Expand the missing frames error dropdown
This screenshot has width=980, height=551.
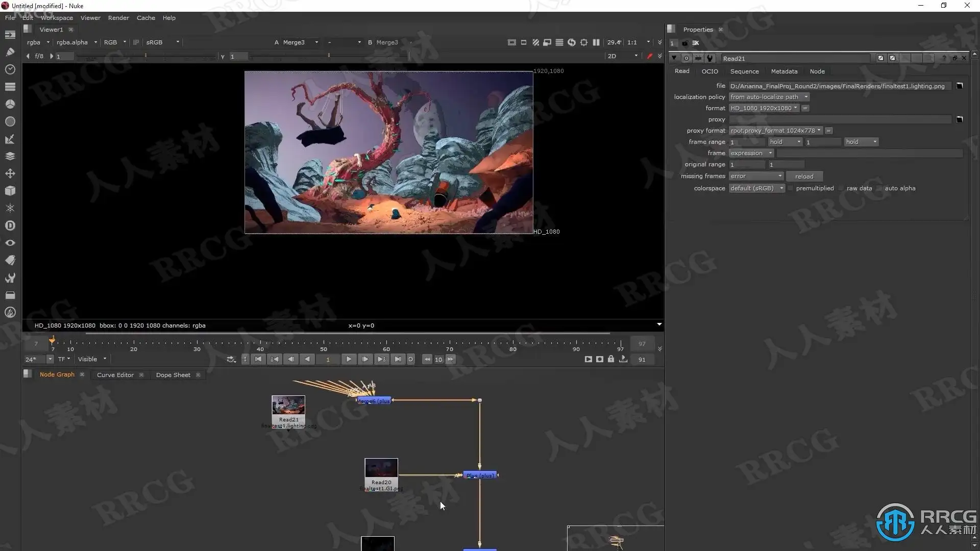click(x=755, y=176)
